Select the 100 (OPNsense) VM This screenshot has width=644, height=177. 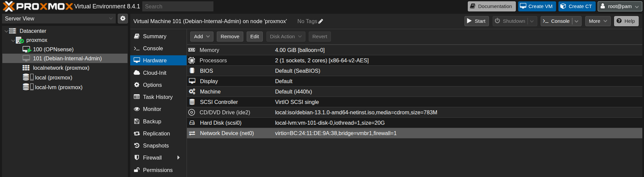[53, 49]
